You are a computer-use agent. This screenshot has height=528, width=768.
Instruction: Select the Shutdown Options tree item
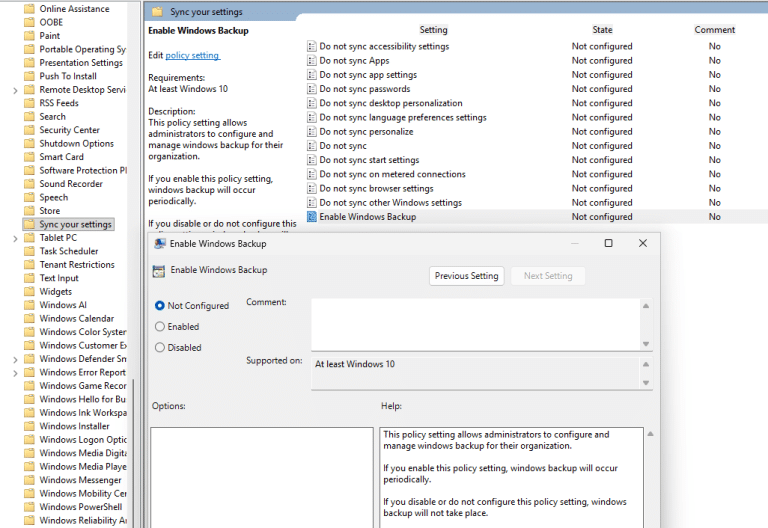[76, 144]
